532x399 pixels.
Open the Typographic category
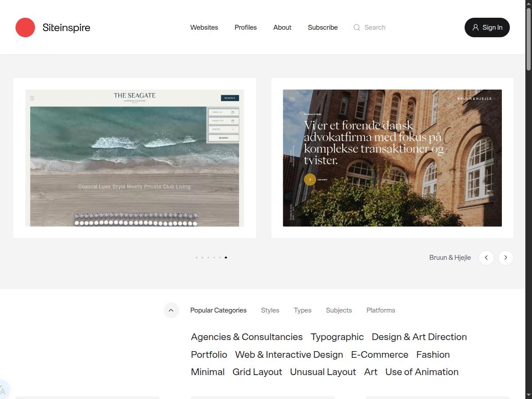coord(337,337)
